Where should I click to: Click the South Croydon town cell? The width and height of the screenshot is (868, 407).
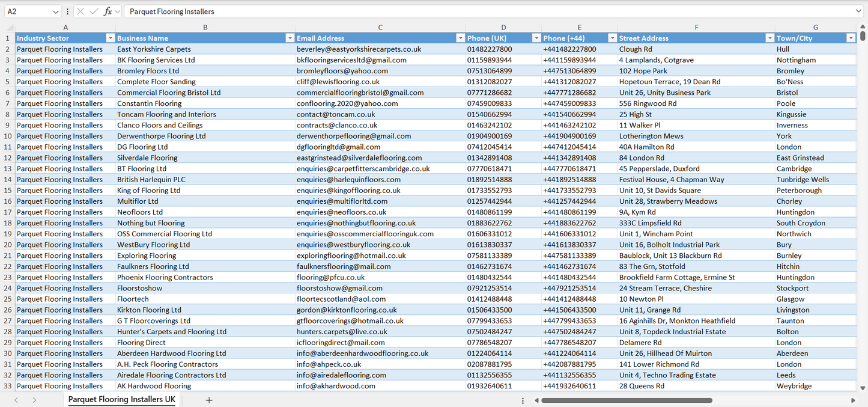816,223
